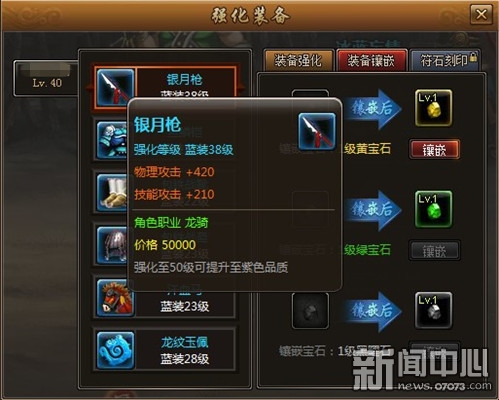Open the locked 符石刻印 tab
Viewport: 499px width, 400px height.
[x=445, y=61]
